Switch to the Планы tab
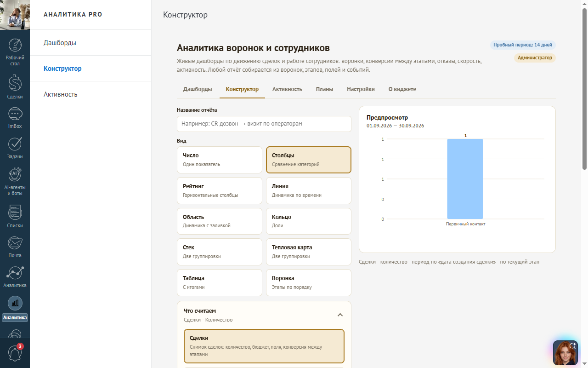The height and width of the screenshot is (368, 588). pyautogui.click(x=324, y=89)
